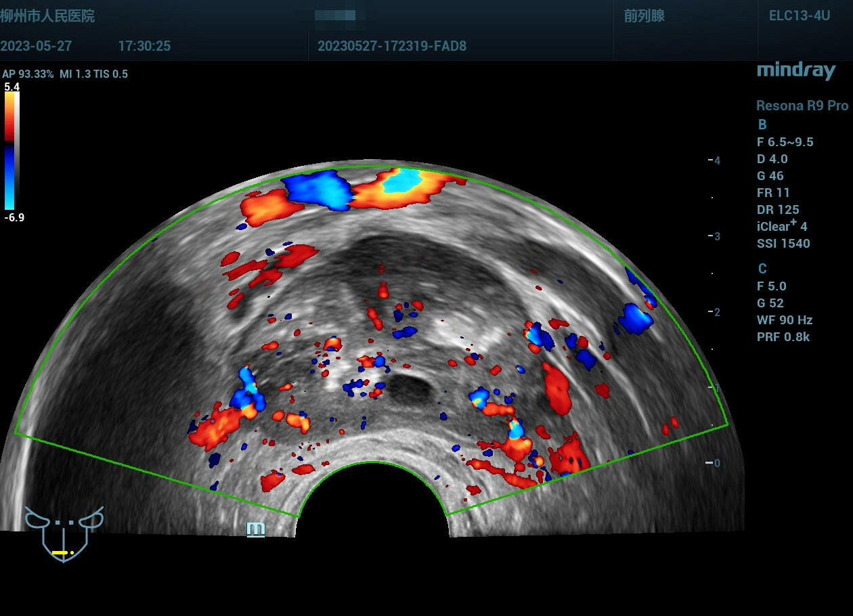The height and width of the screenshot is (616, 853).
Task: Click the dark anechoic cyst in the image center
Action: point(411,389)
